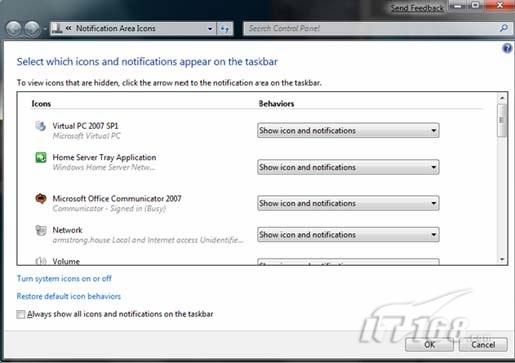Click the armstrong.house network description text
Image resolution: width=515 pixels, height=363 pixels.
tap(148, 240)
